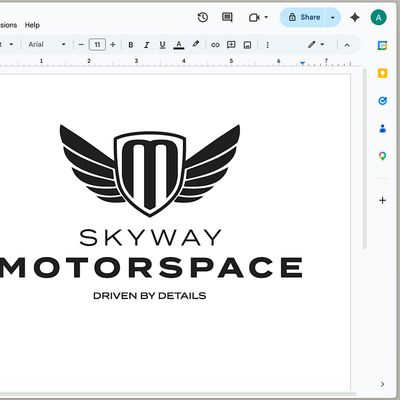
Task: Start a video call with camera icon
Action: 254,17
